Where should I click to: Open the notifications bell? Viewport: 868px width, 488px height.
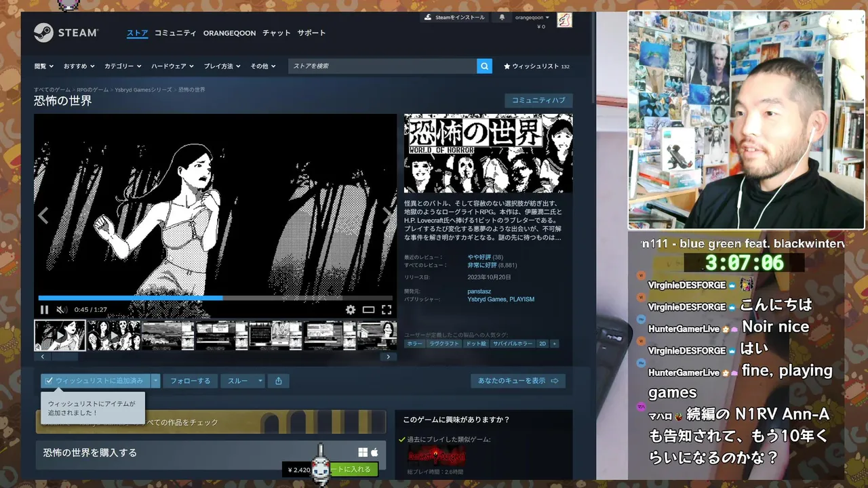coord(502,17)
